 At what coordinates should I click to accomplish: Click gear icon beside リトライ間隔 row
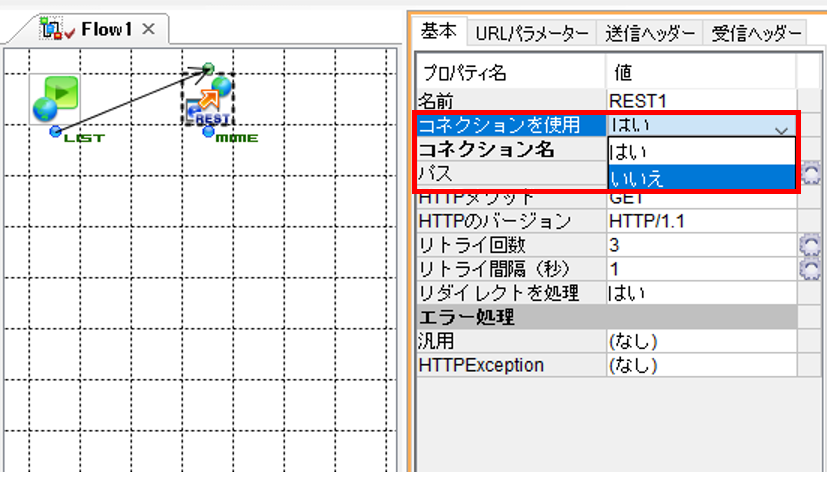tap(811, 269)
